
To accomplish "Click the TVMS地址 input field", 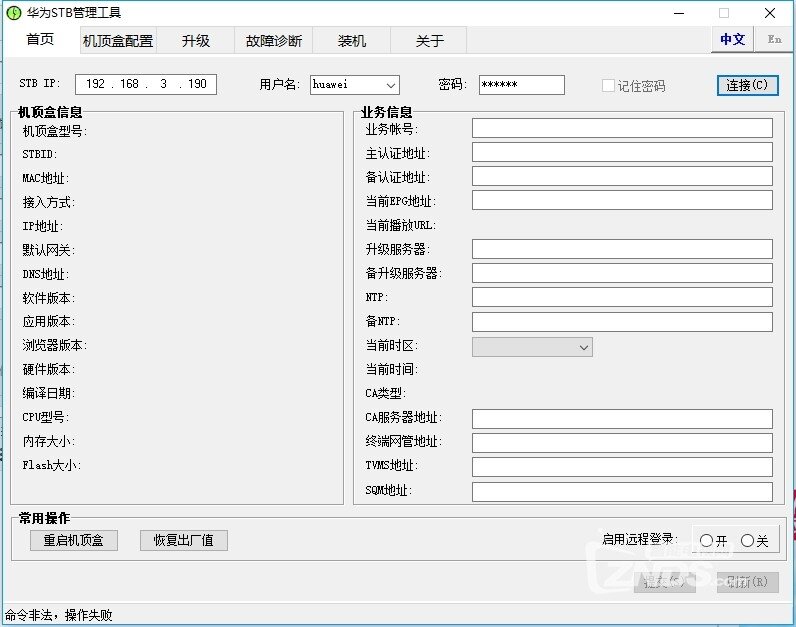I will 622,467.
